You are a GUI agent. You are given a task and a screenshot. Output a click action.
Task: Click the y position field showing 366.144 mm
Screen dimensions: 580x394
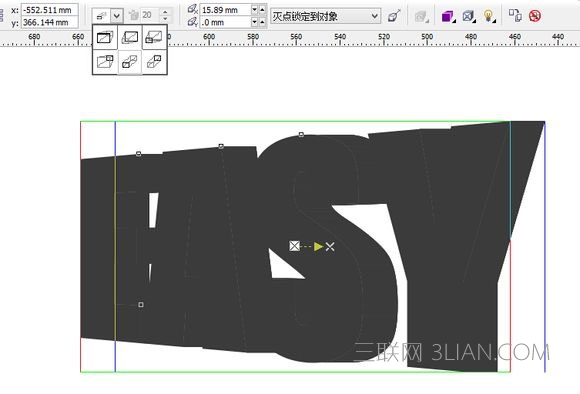click(50, 23)
